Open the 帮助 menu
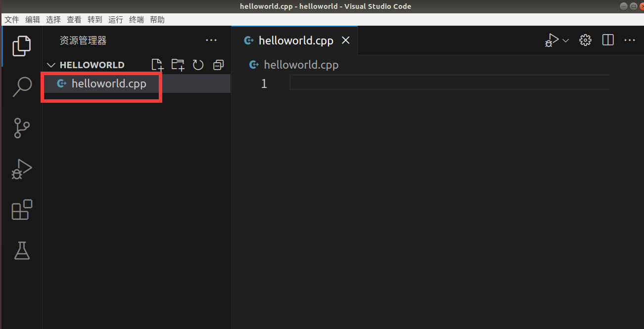This screenshot has width=644, height=329. tap(157, 20)
